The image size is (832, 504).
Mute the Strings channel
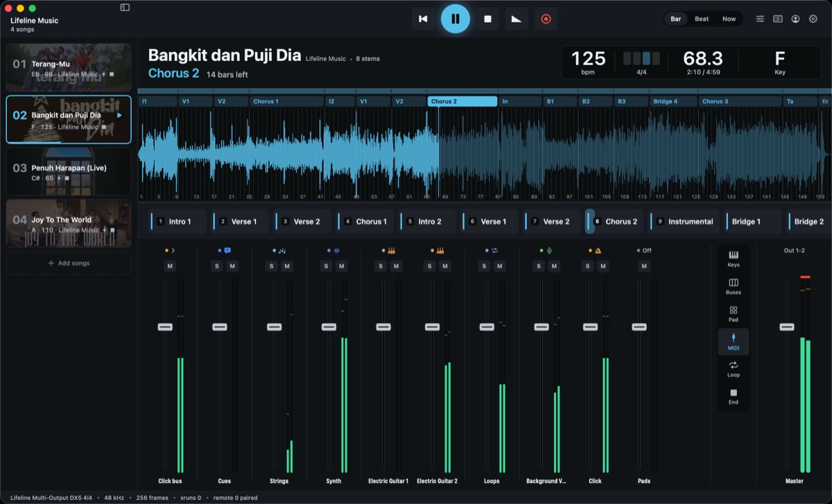287,266
